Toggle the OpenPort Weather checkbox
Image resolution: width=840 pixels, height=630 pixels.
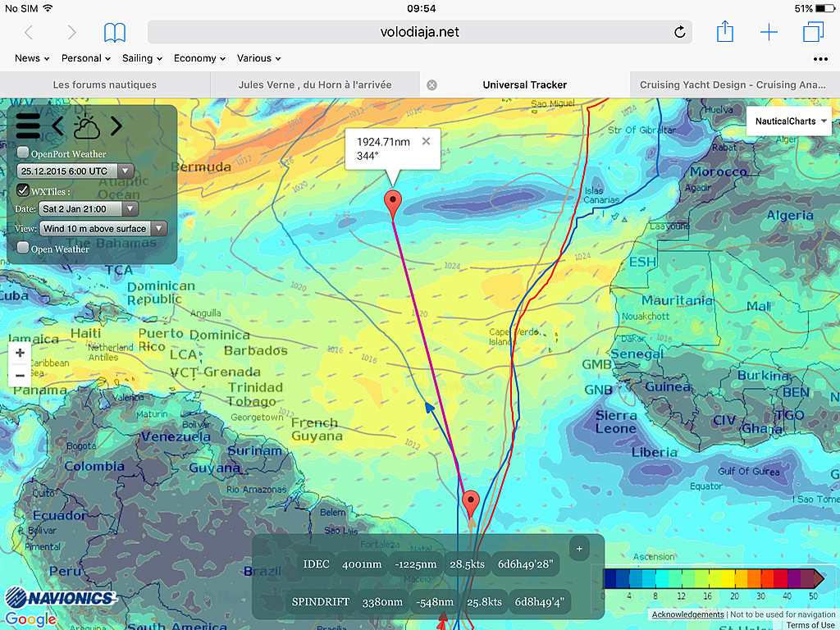tap(23, 153)
